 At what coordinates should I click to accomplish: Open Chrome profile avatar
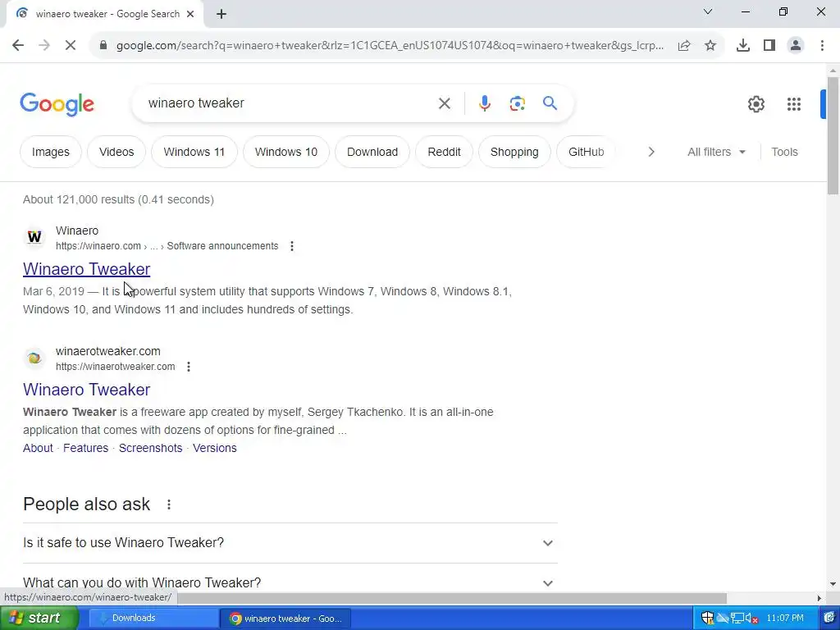[796, 46]
